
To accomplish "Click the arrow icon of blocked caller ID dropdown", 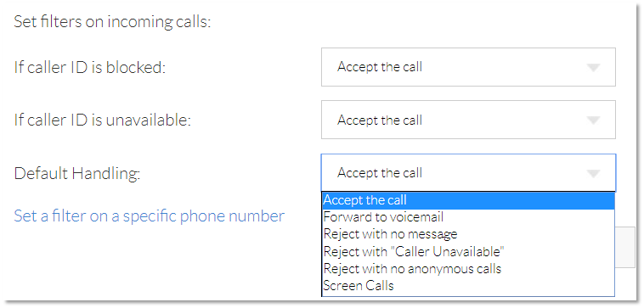I will [x=594, y=68].
